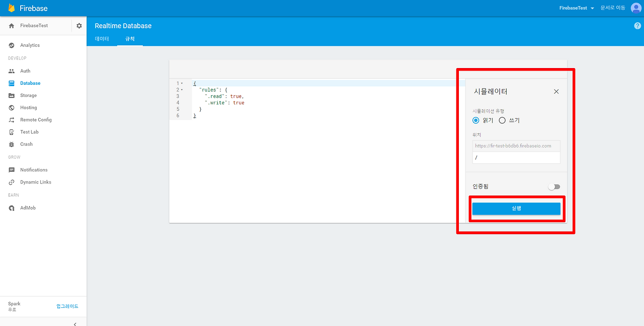644x326 pixels.
Task: Open the Analytics section in sidebar
Action: (29, 45)
